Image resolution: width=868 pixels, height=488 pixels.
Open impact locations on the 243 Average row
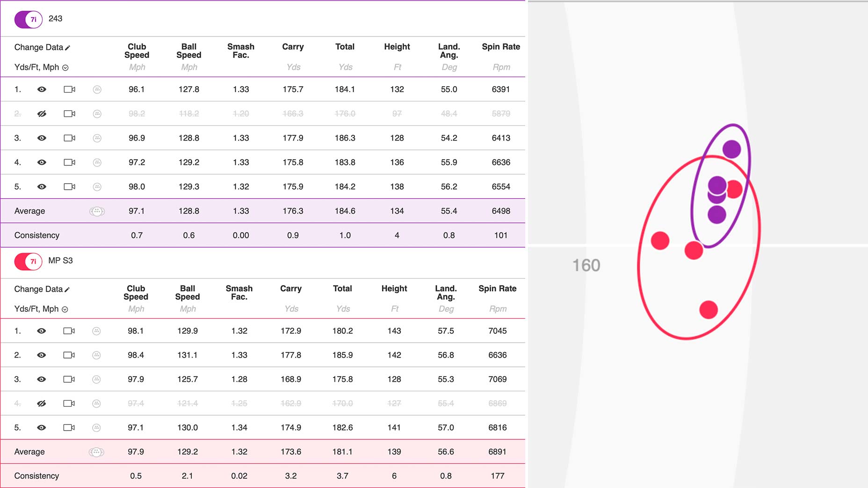pos(97,211)
